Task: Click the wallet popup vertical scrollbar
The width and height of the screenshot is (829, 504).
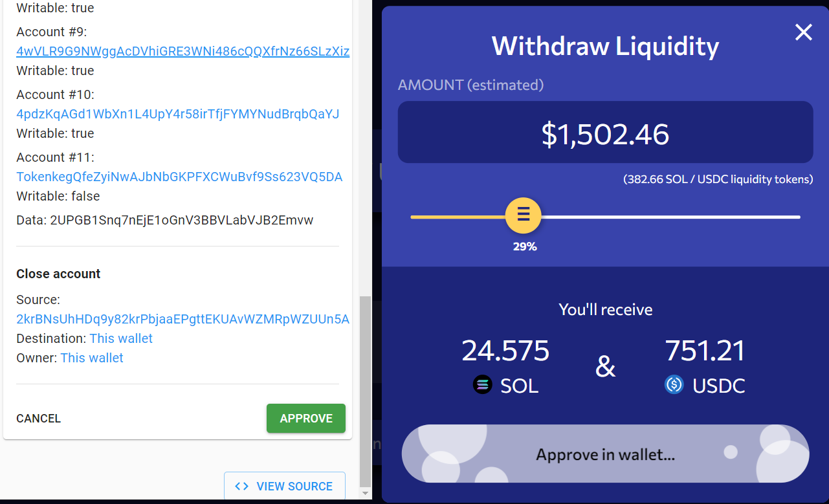Action: coord(366,388)
